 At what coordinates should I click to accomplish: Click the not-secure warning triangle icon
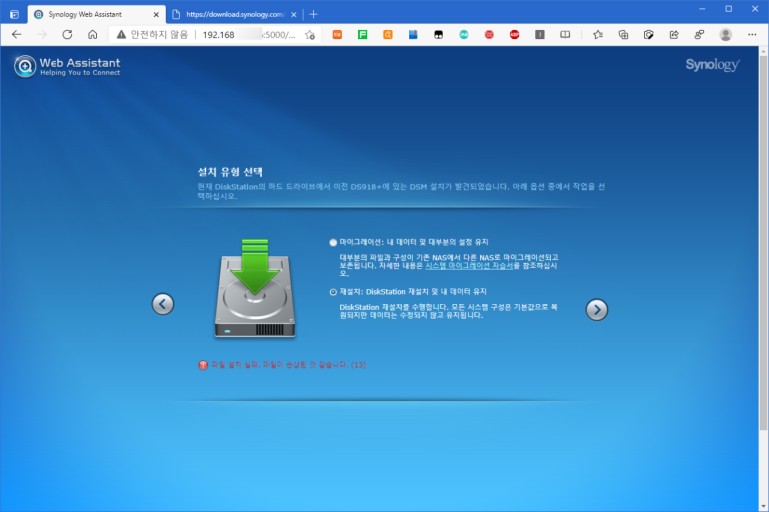[x=121, y=34]
